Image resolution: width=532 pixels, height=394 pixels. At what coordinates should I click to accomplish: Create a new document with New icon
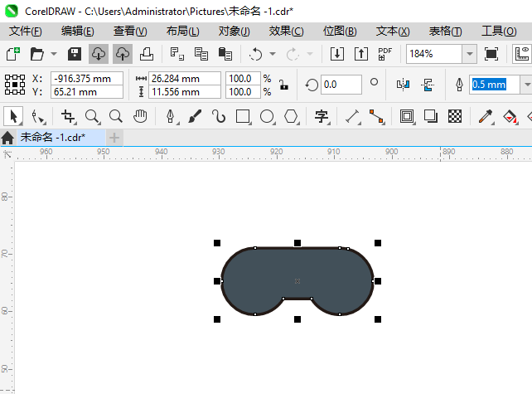click(x=13, y=54)
